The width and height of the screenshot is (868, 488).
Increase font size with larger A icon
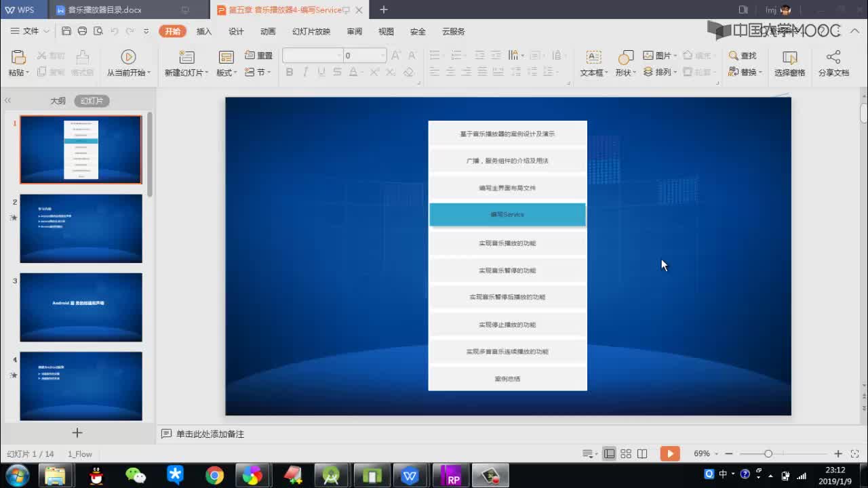coord(395,56)
